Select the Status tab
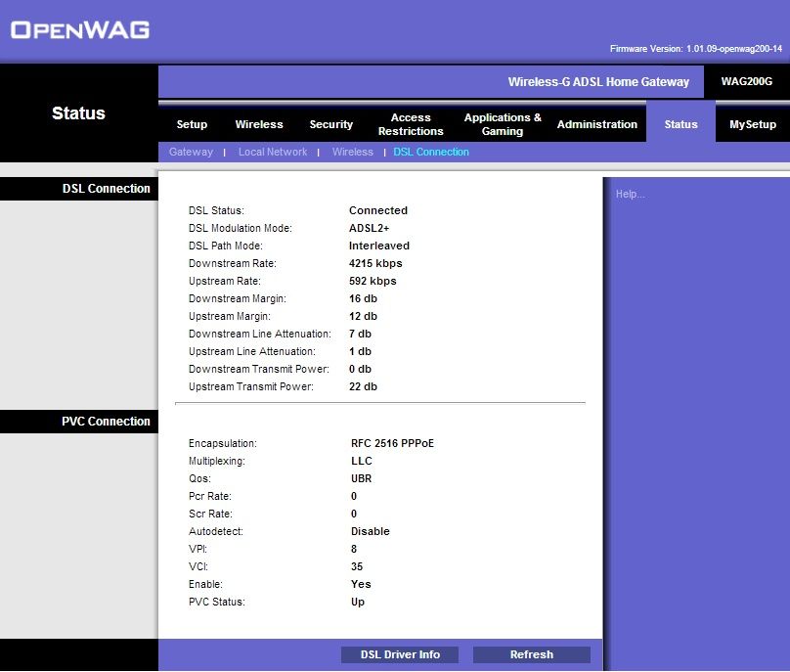The height and width of the screenshot is (672, 790). point(680,124)
